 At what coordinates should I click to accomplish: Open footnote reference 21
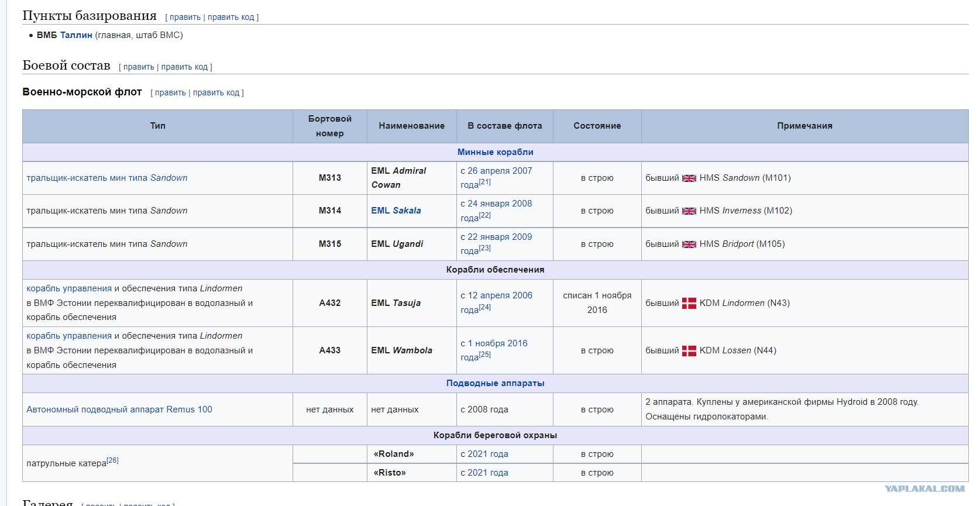485,183
